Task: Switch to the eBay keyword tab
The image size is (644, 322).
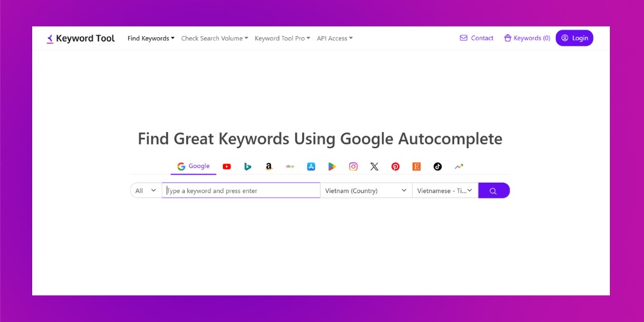Action: click(x=290, y=166)
